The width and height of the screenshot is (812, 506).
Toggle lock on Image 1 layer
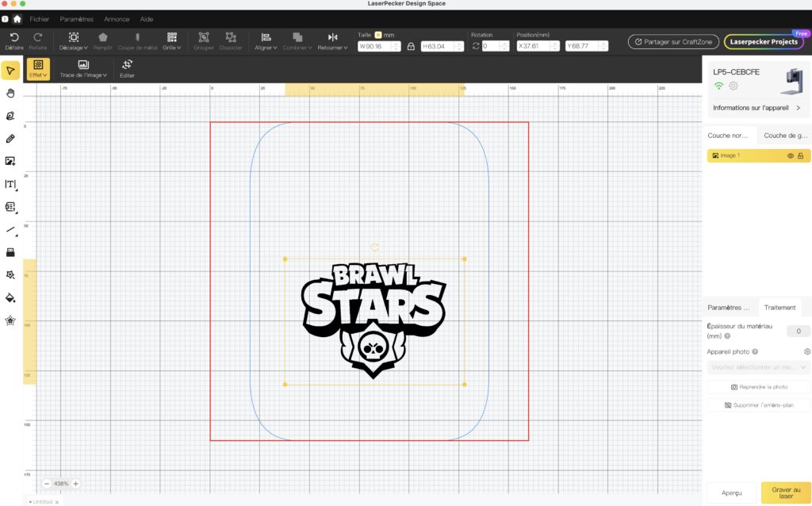(x=800, y=156)
